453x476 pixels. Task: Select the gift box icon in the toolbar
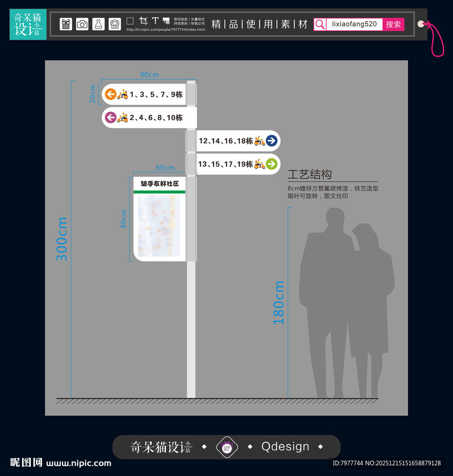point(66,24)
